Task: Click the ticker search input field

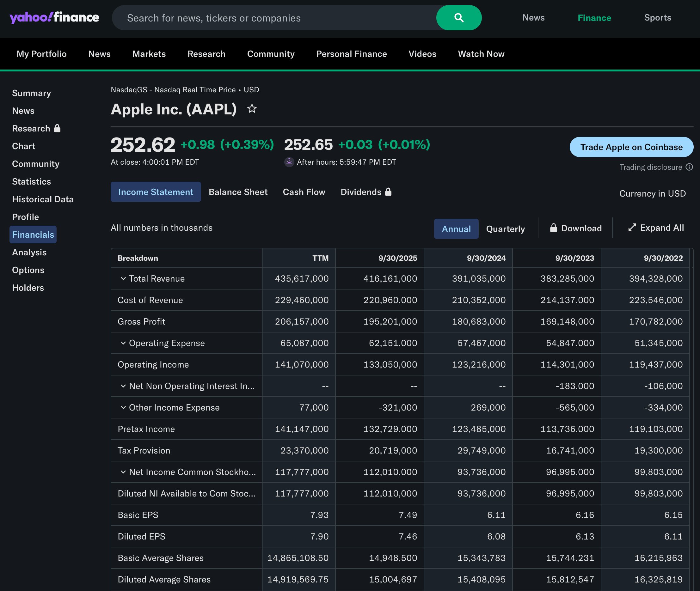Action: click(x=268, y=17)
